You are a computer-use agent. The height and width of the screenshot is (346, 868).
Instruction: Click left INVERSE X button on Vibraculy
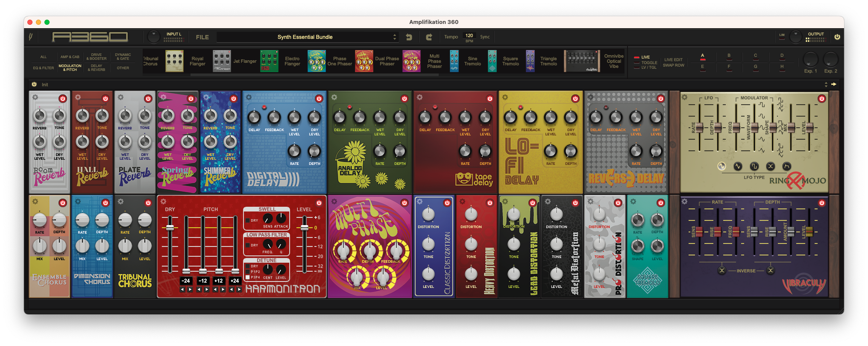coord(721,270)
